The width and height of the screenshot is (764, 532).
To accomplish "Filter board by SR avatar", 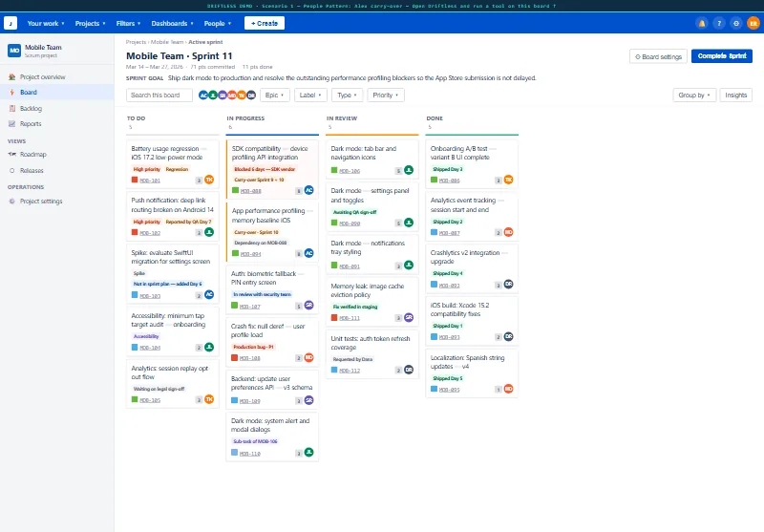I will [x=223, y=95].
